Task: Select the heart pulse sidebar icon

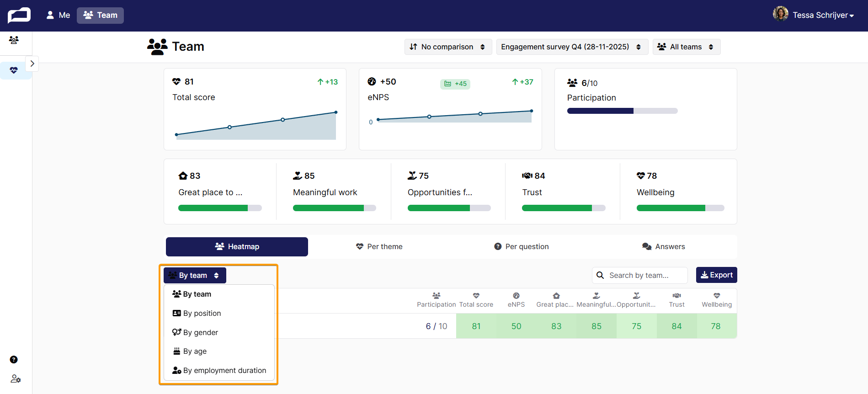Action: pos(14,70)
